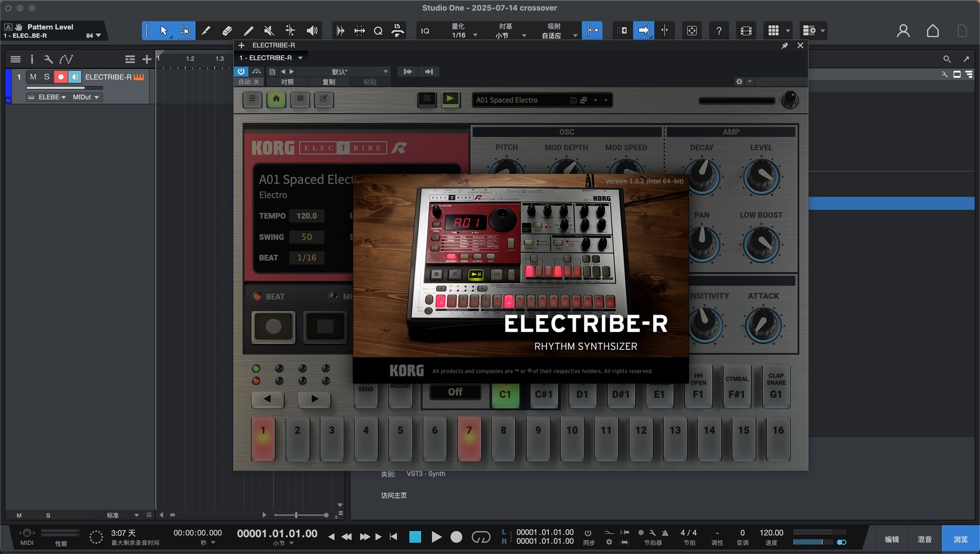Go to the Start page home icon
The height and width of the screenshot is (554, 980).
(x=933, y=31)
